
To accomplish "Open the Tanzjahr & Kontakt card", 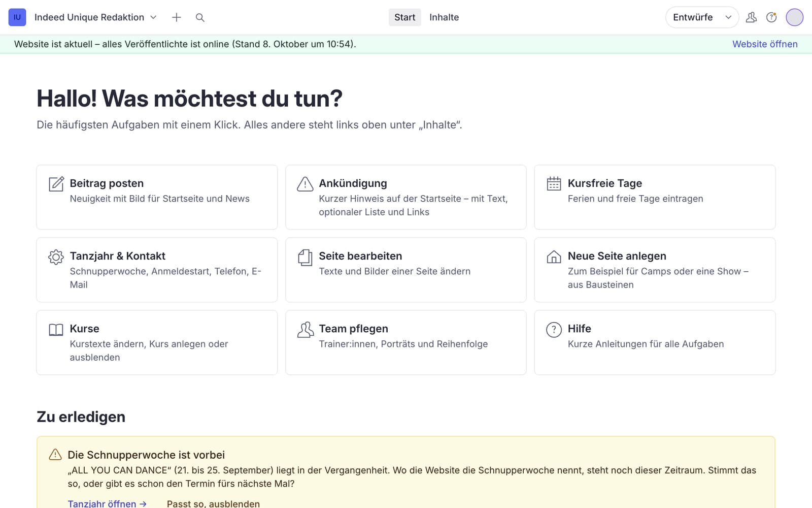I will (157, 270).
